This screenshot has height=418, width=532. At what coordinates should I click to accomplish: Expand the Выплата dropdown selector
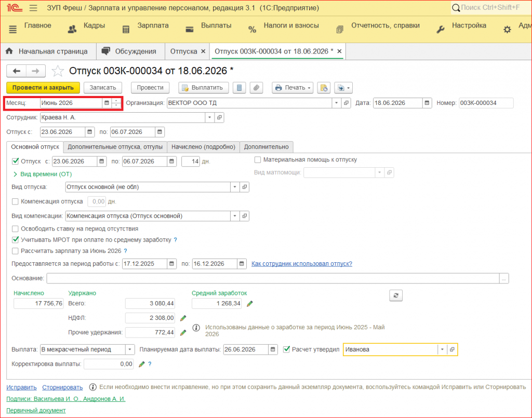coord(130,349)
